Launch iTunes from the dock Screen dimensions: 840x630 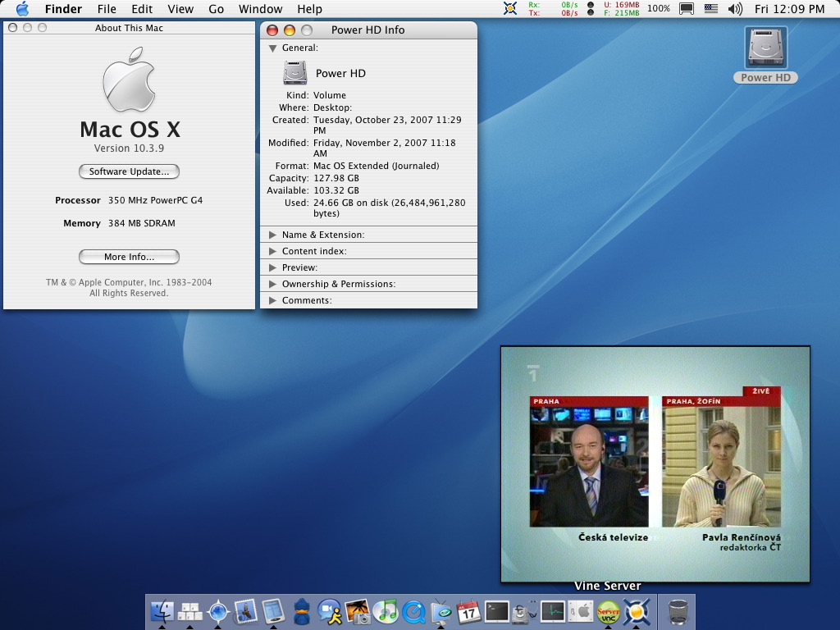coord(385,611)
